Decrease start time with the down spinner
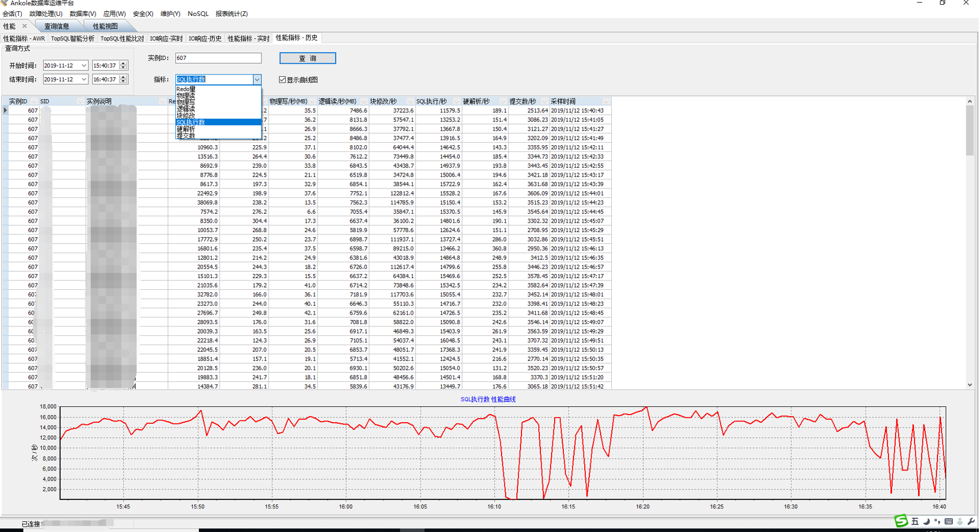 (x=123, y=68)
